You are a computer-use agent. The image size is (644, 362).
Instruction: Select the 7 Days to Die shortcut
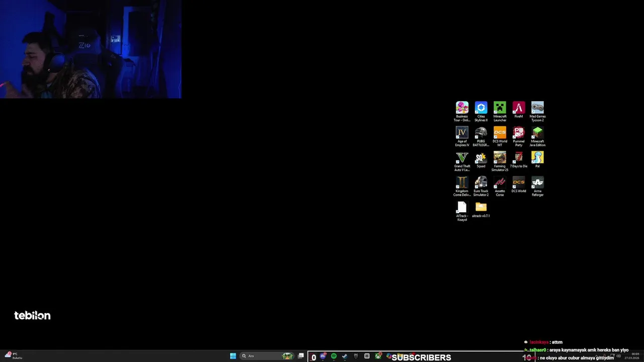click(x=519, y=160)
